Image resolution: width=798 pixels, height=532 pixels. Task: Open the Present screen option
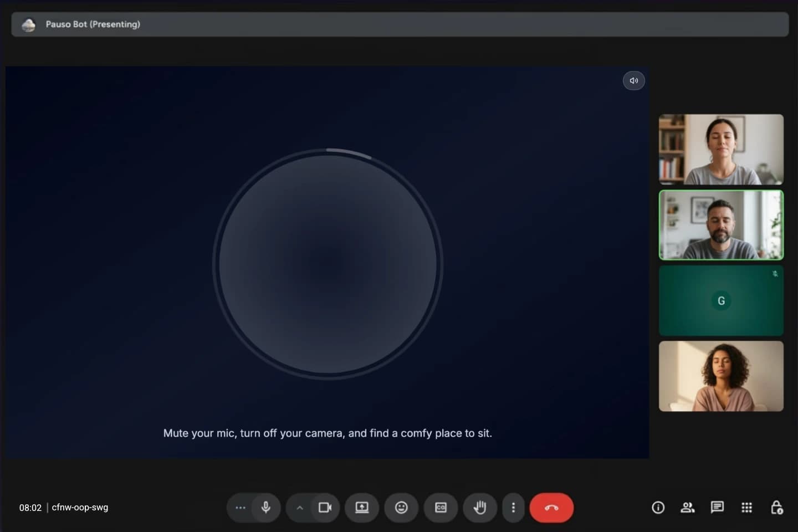tap(361, 508)
